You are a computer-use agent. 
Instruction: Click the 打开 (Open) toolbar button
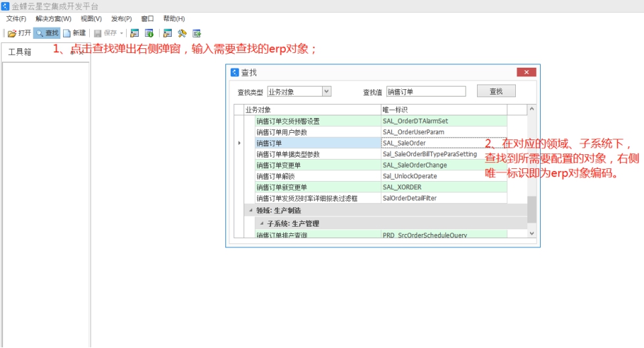click(x=19, y=34)
